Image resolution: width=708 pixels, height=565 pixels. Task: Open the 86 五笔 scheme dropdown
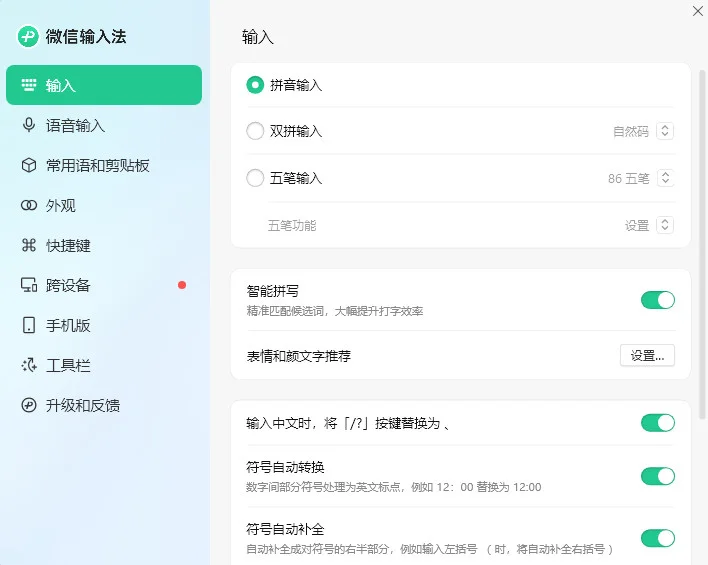click(x=665, y=178)
